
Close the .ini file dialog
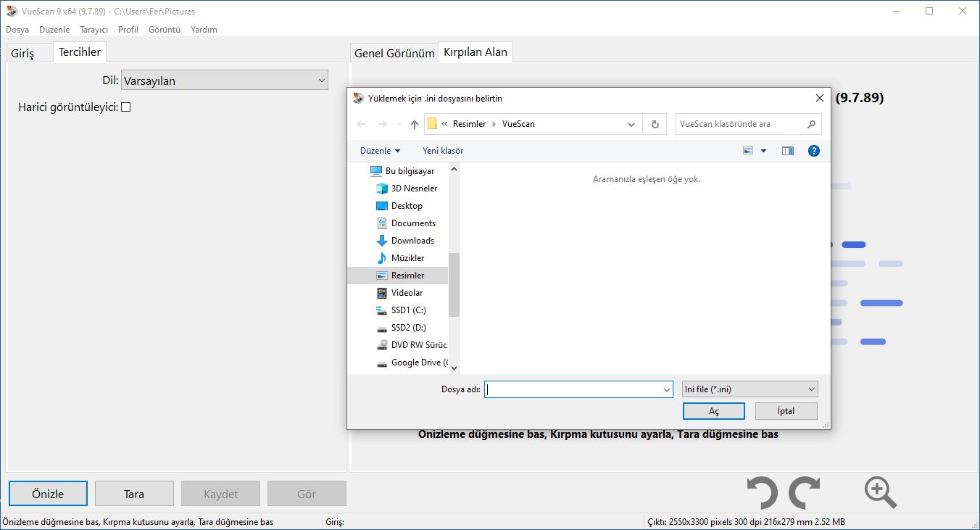point(820,99)
